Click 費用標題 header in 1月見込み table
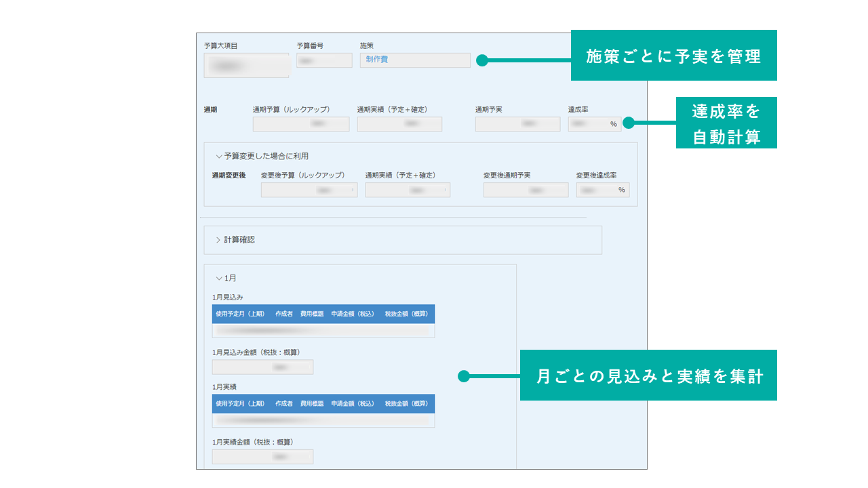868x488 pixels. (312, 314)
